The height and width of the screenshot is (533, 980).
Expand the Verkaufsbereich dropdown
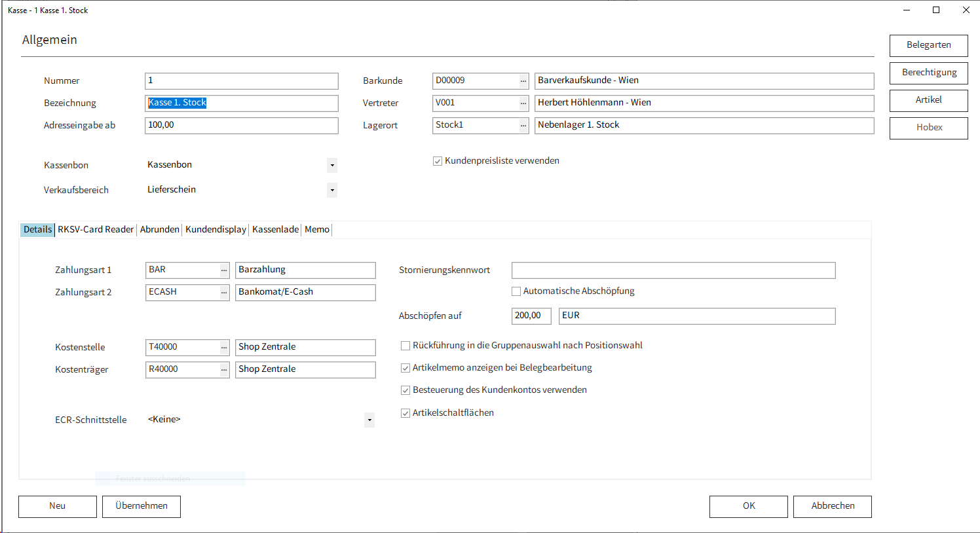tap(332, 191)
